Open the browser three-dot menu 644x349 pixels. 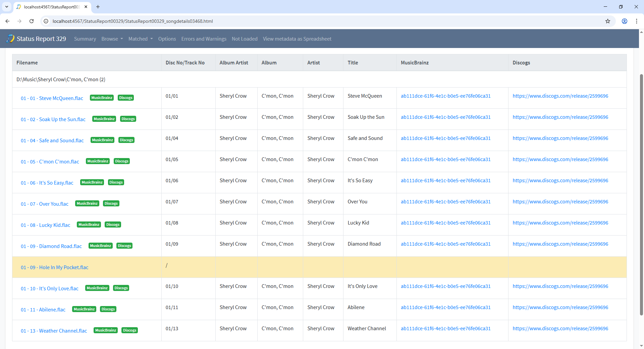click(637, 21)
